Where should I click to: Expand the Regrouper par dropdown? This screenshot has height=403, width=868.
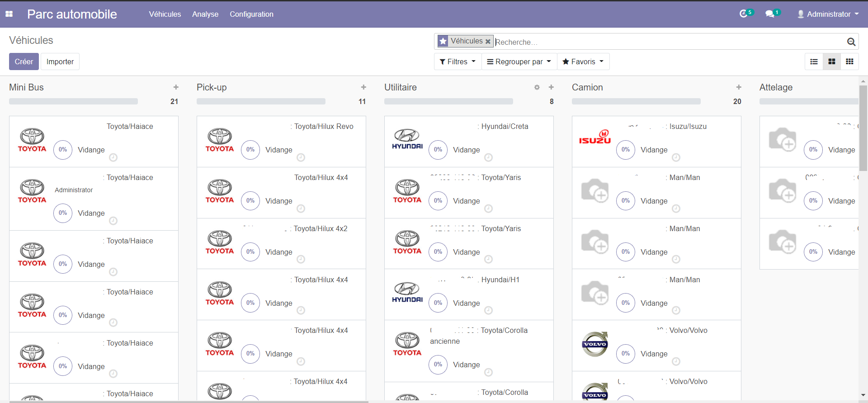click(519, 62)
